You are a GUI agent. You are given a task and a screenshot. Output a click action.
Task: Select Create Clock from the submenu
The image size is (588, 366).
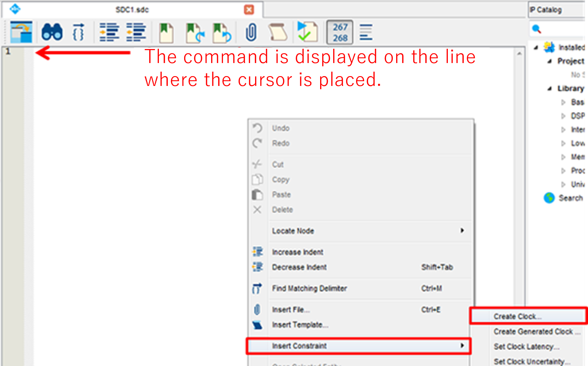tap(517, 316)
